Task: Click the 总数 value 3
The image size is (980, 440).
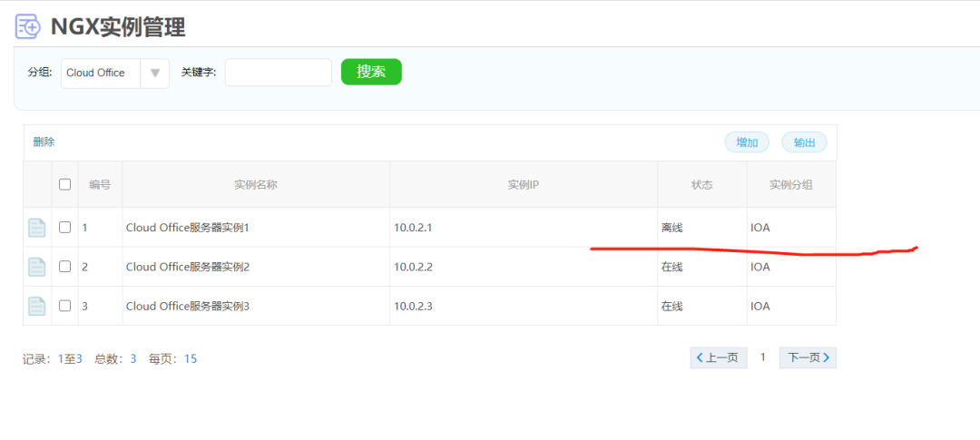Action: tap(133, 358)
